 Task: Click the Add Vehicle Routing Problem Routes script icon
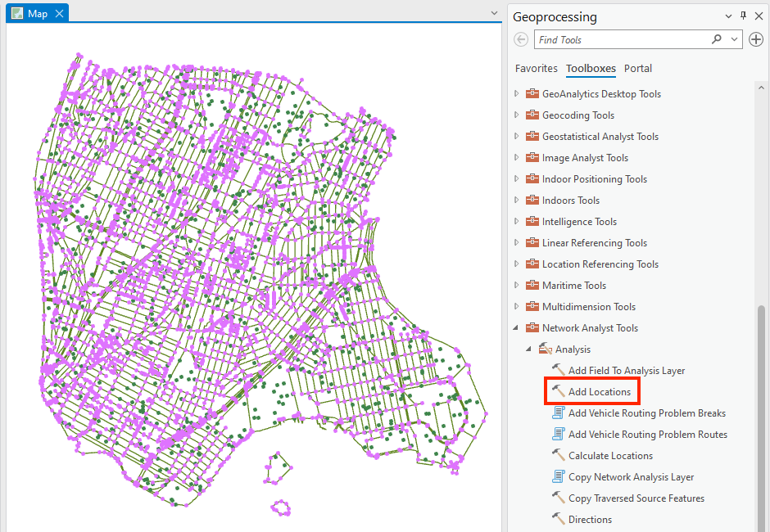tap(559, 434)
